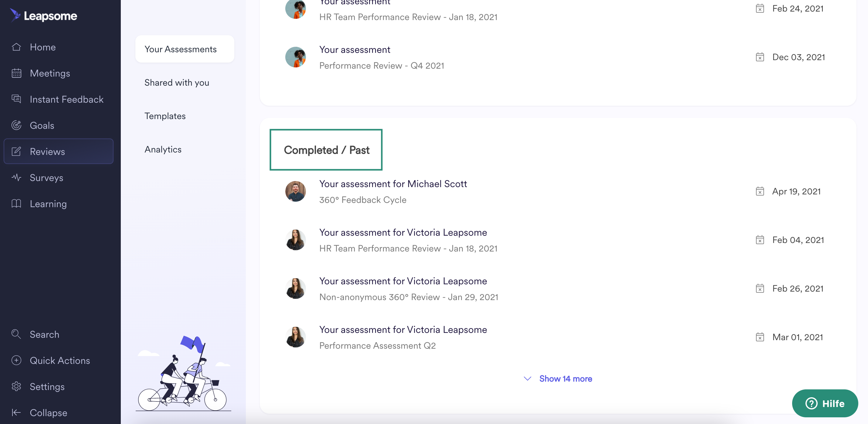Click Victoria avatar in Non-anonymous 360° Review row
The image size is (868, 424).
pos(296,289)
